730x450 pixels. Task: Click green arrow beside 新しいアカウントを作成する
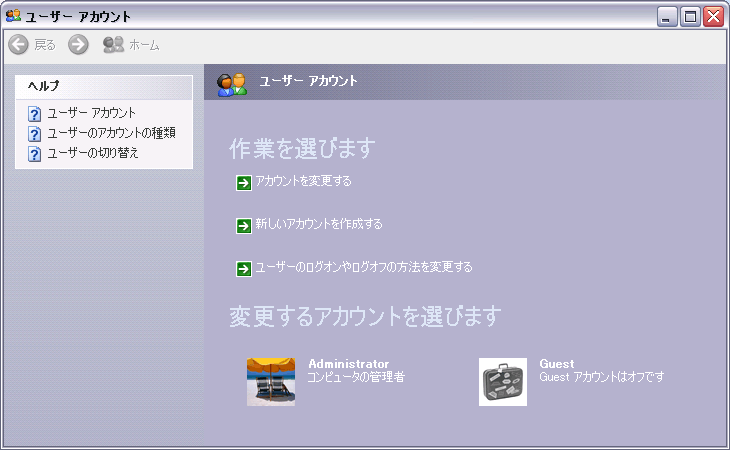pos(243,225)
